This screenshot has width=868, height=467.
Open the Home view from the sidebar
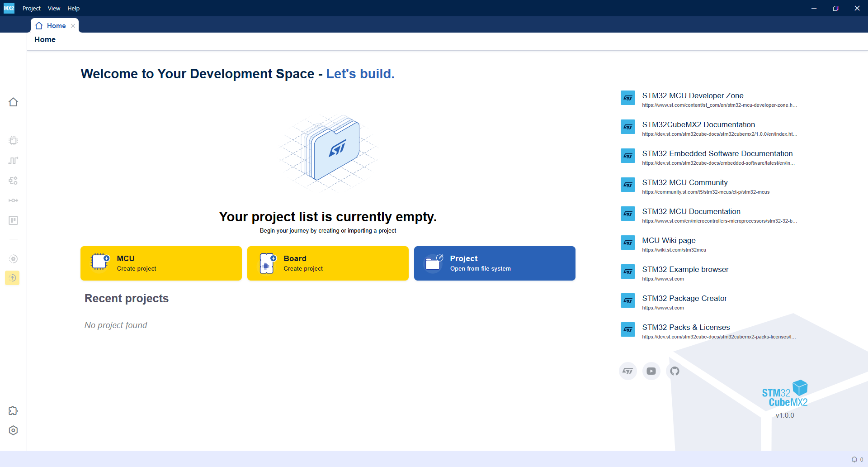click(13, 102)
